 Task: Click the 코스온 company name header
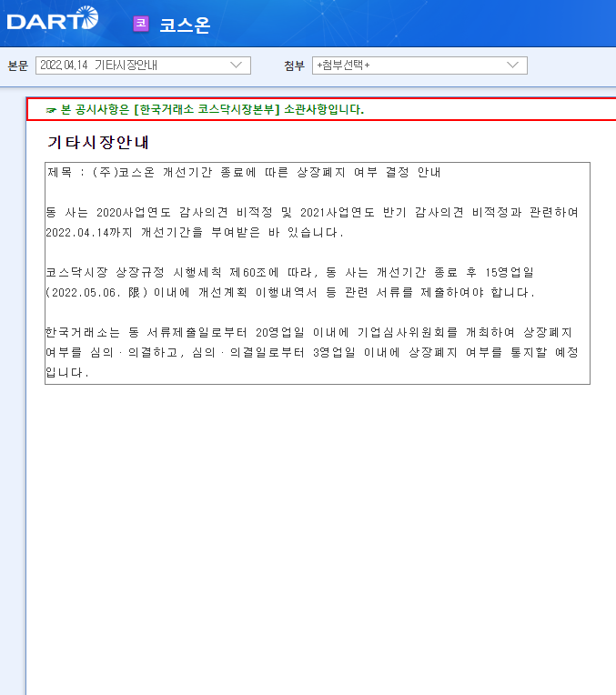185,25
